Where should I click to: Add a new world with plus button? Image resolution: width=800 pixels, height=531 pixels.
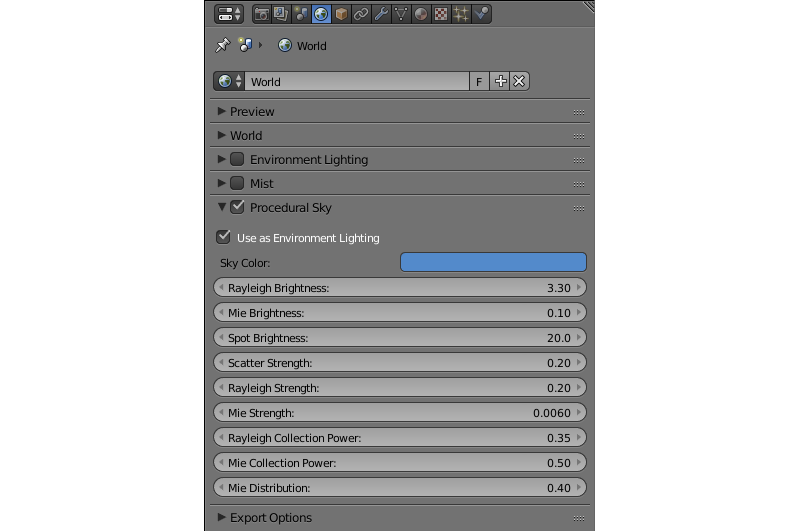[x=500, y=81]
